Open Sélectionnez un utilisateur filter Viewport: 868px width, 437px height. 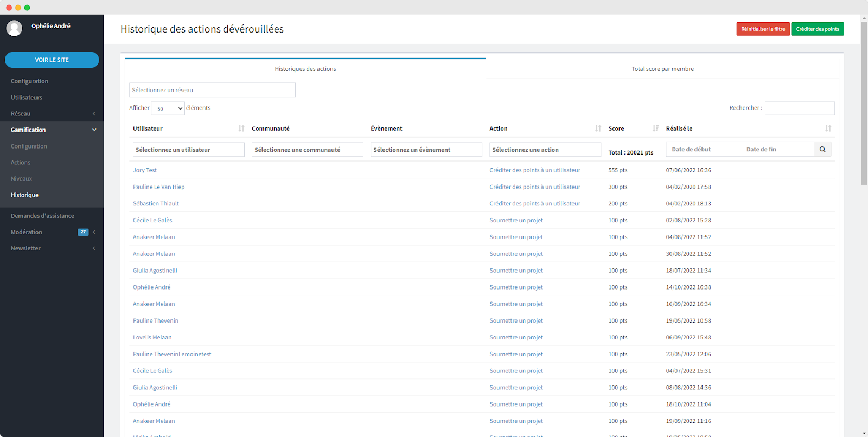188,150
